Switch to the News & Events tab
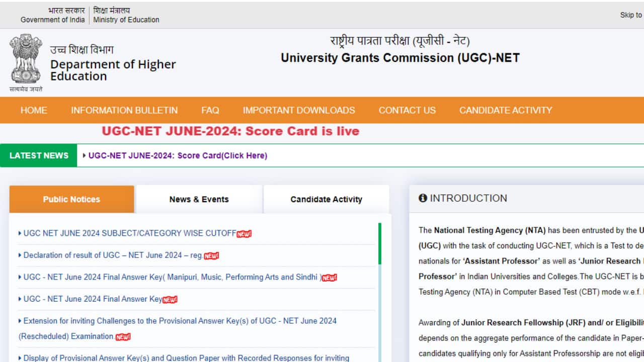Image resolution: width=644 pixels, height=362 pixels. [x=199, y=199]
